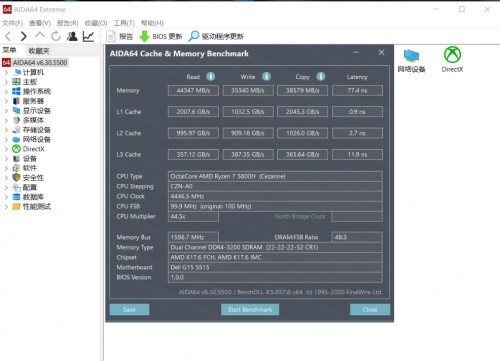500x361 pixels.
Task: Select the 存储设备 storage icon in tree
Action: tap(16, 130)
